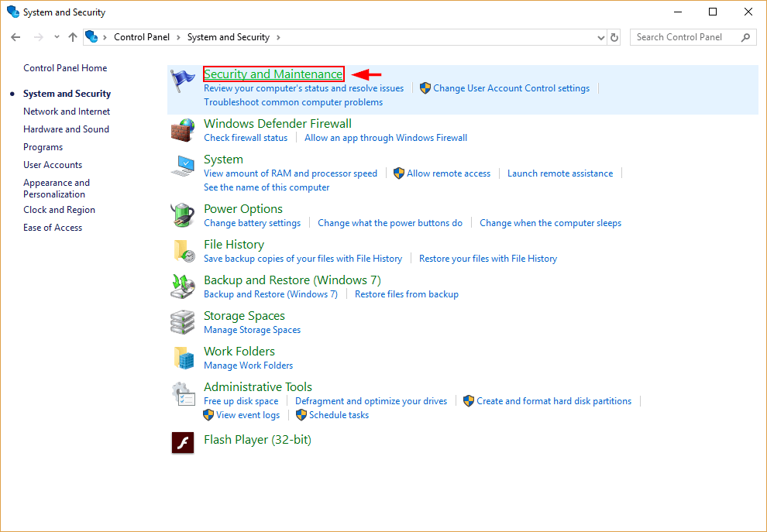767x532 pixels.
Task: Click the Administrative Tools gear icon
Action: [x=183, y=393]
